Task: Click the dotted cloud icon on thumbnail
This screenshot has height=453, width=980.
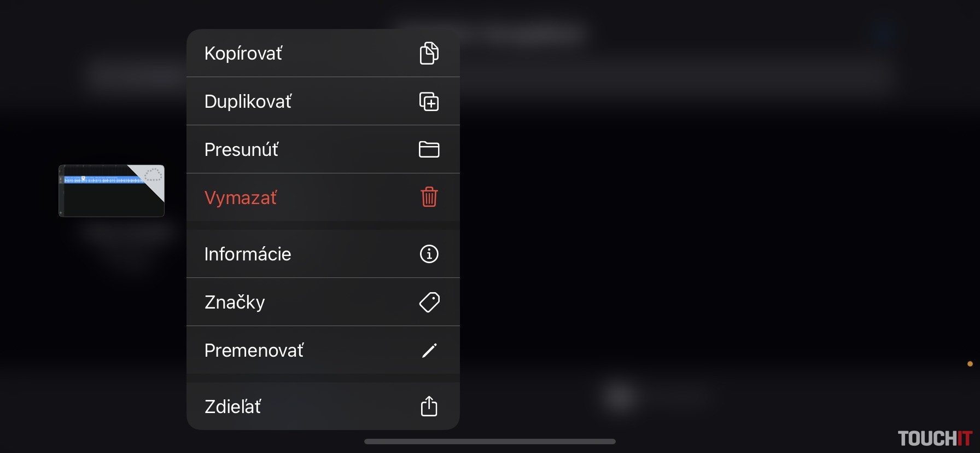Action: [153, 175]
